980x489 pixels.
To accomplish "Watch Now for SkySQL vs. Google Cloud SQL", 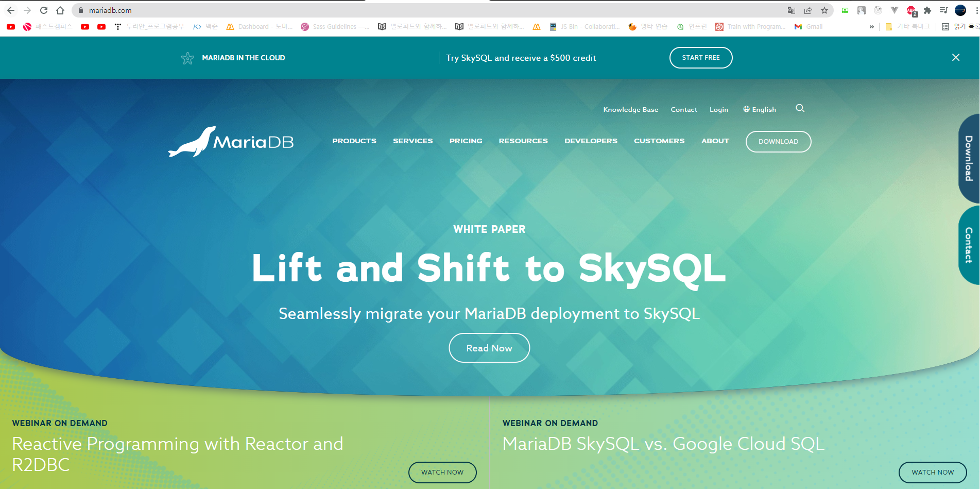I will [933, 473].
